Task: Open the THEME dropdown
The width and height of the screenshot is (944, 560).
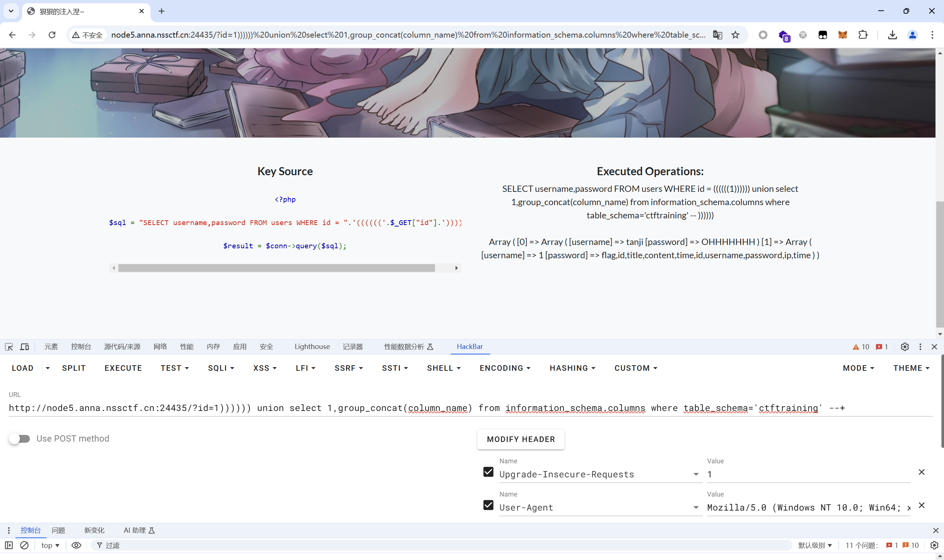Action: coord(911,368)
